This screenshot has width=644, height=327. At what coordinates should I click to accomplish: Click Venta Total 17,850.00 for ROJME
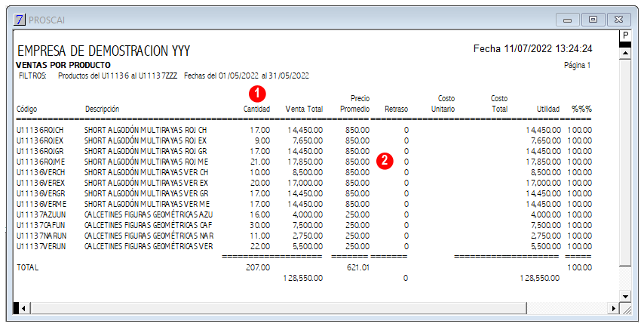point(305,162)
